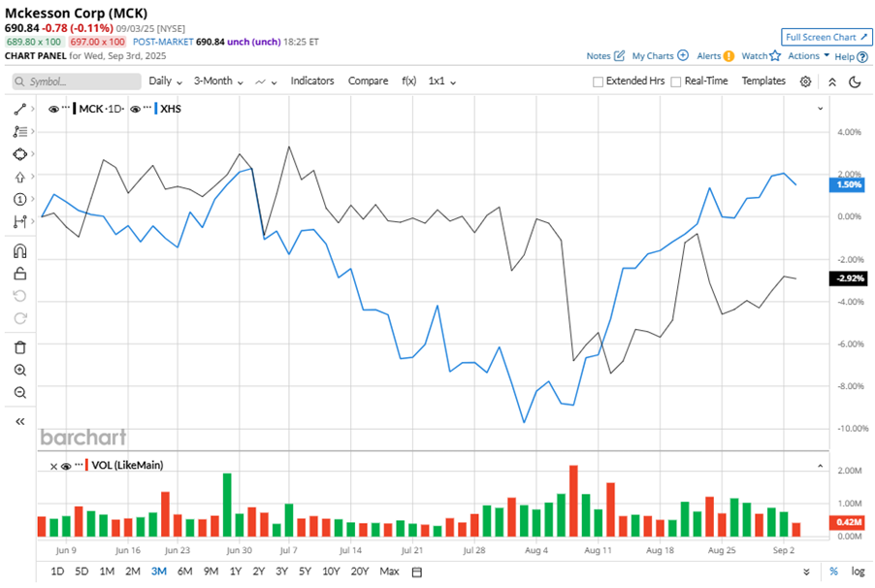Click the MCK black color swatch

(75, 109)
